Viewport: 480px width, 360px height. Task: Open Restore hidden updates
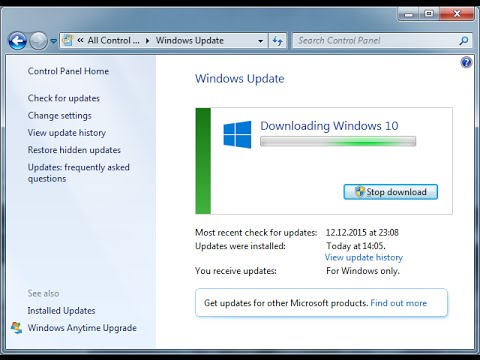[x=74, y=150]
